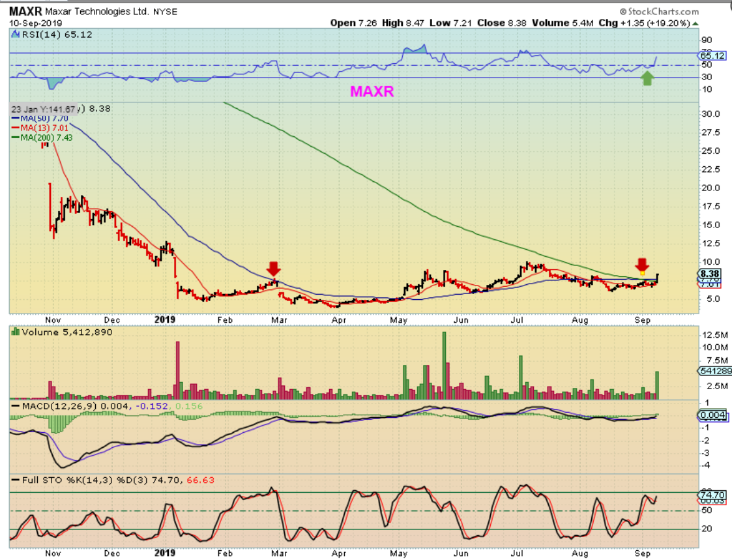The image size is (732, 560).
Task: Click the StockCharts.com copyright label
Action: click(x=659, y=11)
